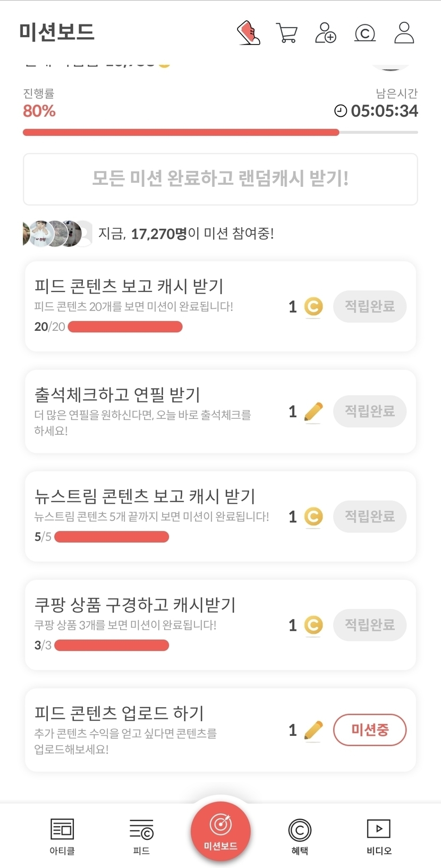The width and height of the screenshot is (441, 868).
Task: Tap the red sneaker icon in header
Action: 249,33
